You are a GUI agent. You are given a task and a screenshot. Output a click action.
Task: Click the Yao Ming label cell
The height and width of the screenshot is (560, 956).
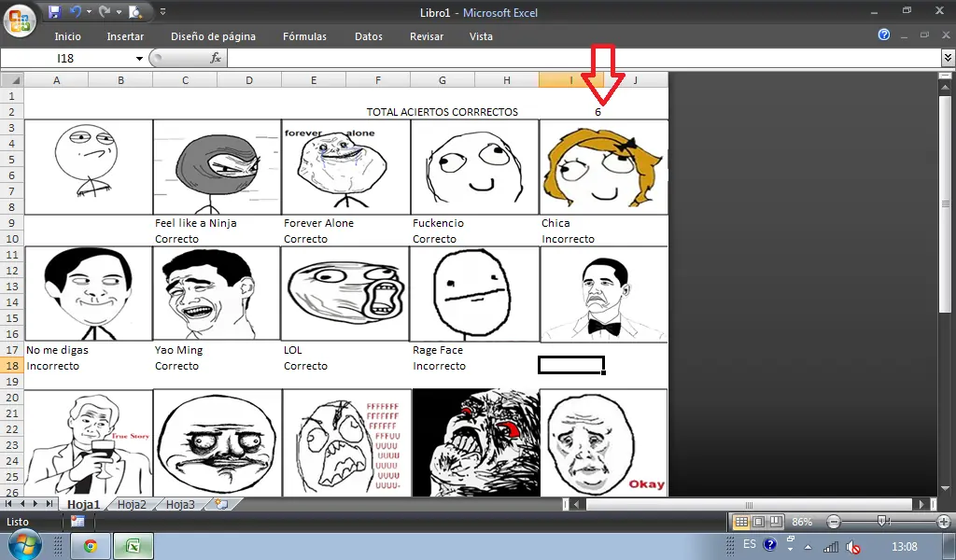178,350
